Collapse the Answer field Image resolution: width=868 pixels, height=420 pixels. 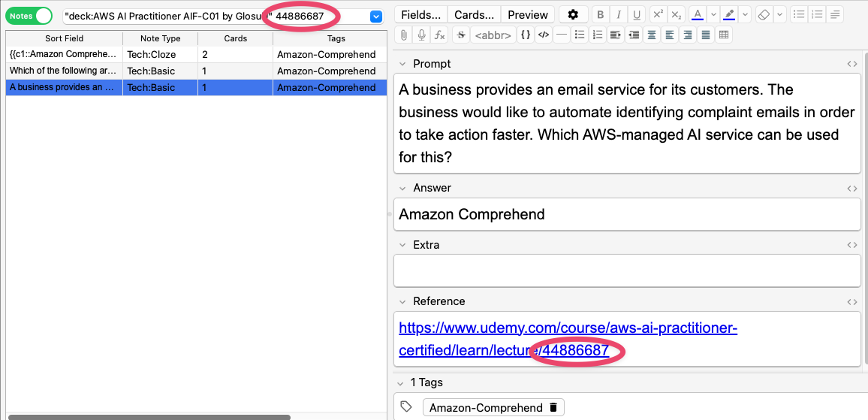tap(402, 189)
